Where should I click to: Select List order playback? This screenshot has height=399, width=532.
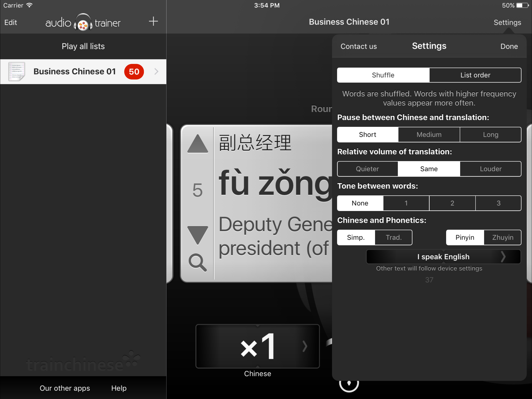tap(475, 75)
